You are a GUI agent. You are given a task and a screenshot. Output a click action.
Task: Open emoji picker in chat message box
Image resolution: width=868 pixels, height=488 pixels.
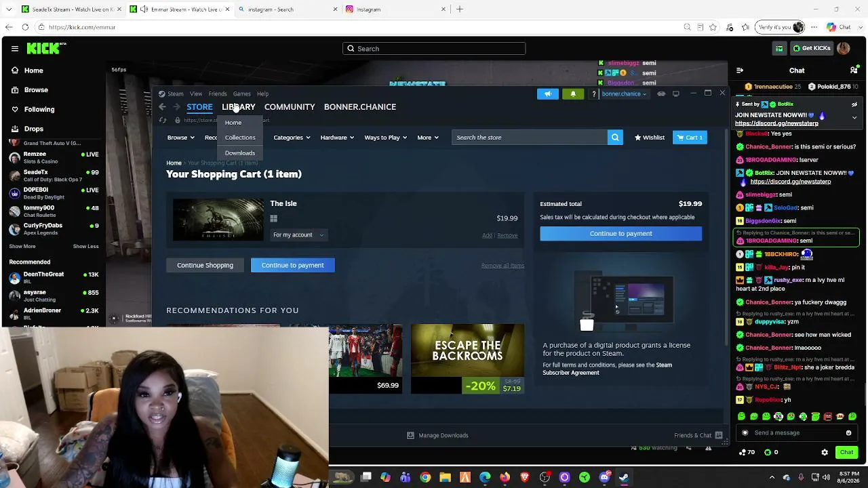(848, 433)
